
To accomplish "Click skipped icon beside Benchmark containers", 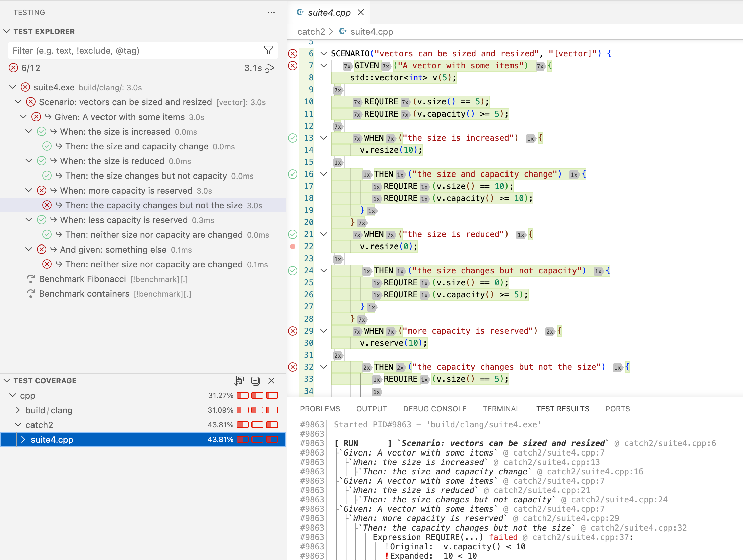I will (x=31, y=294).
